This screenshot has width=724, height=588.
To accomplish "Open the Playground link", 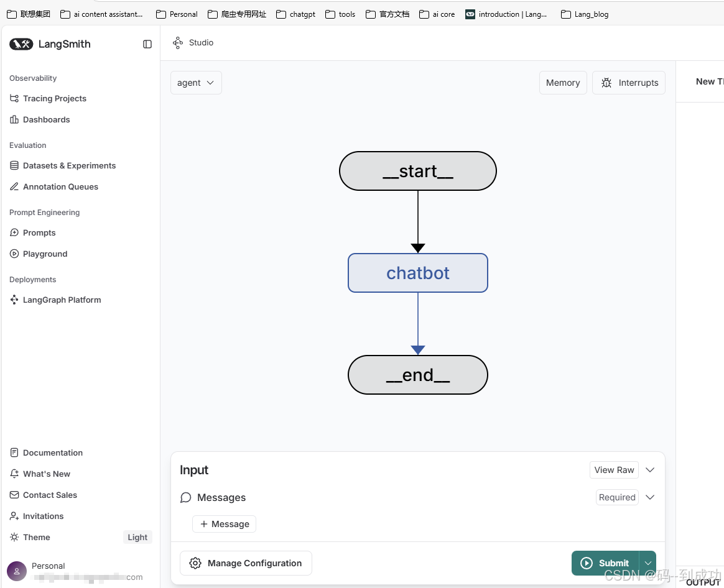I will 45,254.
